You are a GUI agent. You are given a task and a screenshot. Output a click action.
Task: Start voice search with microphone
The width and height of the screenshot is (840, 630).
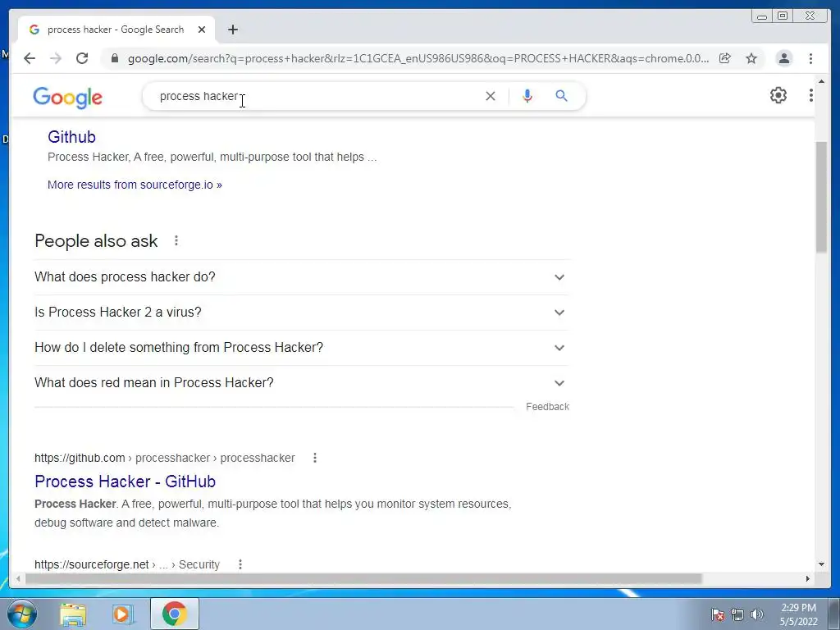point(527,96)
